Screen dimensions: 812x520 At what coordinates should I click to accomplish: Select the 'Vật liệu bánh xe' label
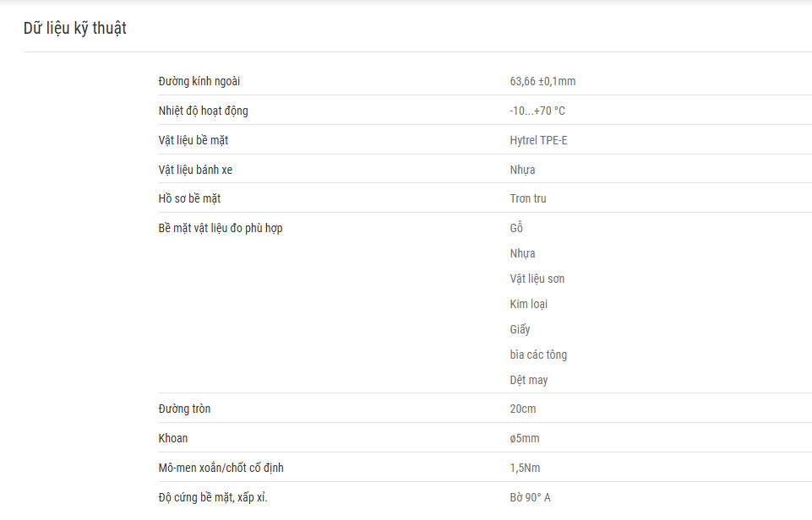click(195, 170)
